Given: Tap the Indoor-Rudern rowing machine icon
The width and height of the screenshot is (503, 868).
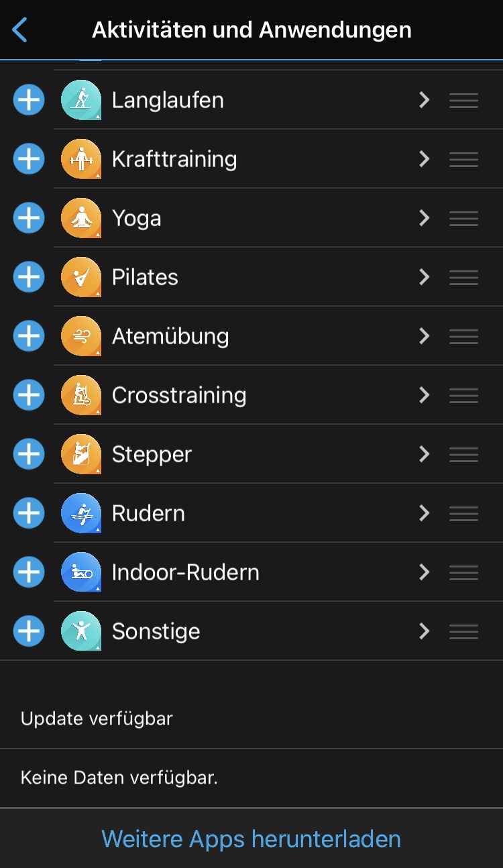Looking at the screenshot, I should coord(80,572).
